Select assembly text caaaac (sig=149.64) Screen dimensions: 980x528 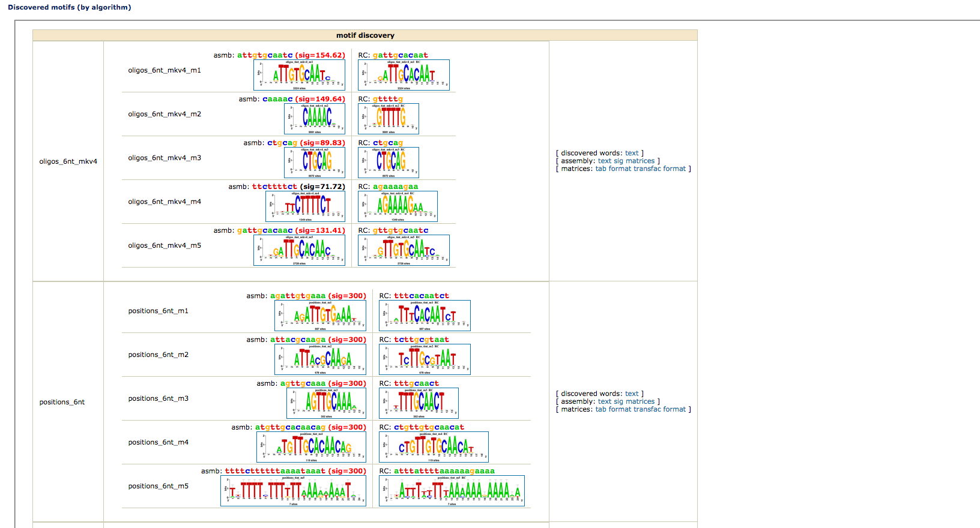click(304, 99)
